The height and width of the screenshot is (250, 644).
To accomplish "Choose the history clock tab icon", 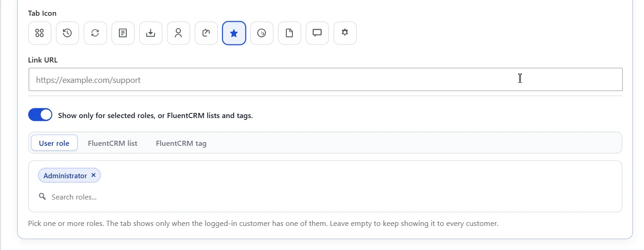I will 68,33.
